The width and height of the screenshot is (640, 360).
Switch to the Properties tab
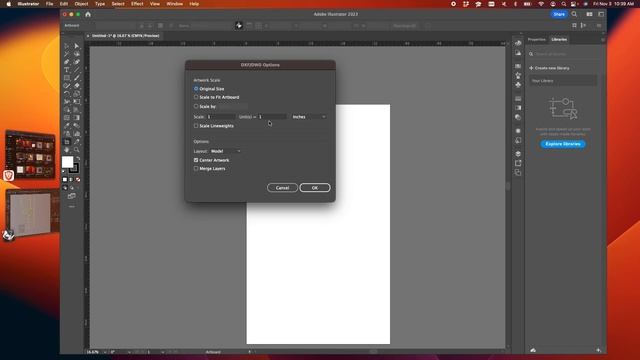(536, 40)
